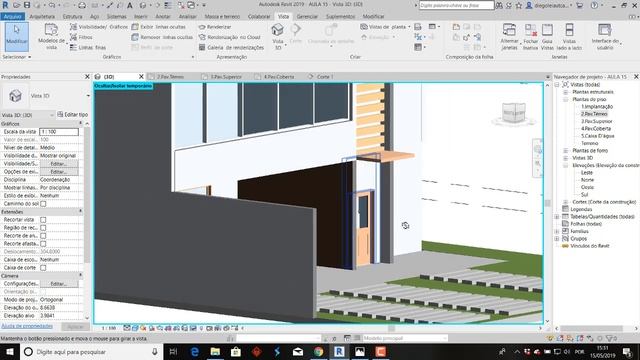Open the Vista 3D type selector dropdown

point(88,96)
